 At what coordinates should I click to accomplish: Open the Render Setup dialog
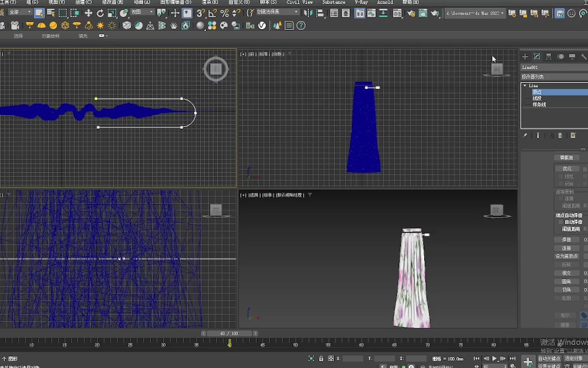[411, 13]
